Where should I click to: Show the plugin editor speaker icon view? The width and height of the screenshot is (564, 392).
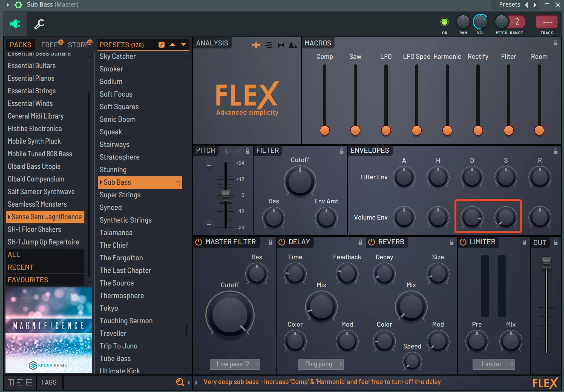15,24
